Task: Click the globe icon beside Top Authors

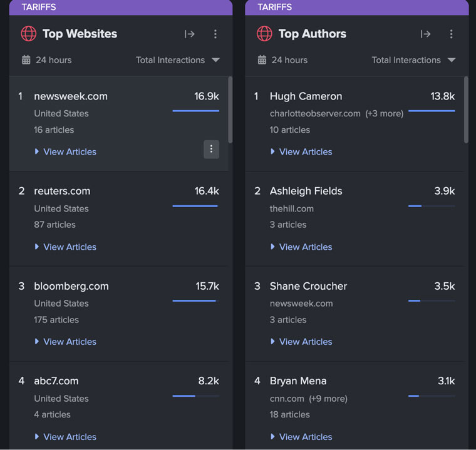Action: [x=264, y=33]
